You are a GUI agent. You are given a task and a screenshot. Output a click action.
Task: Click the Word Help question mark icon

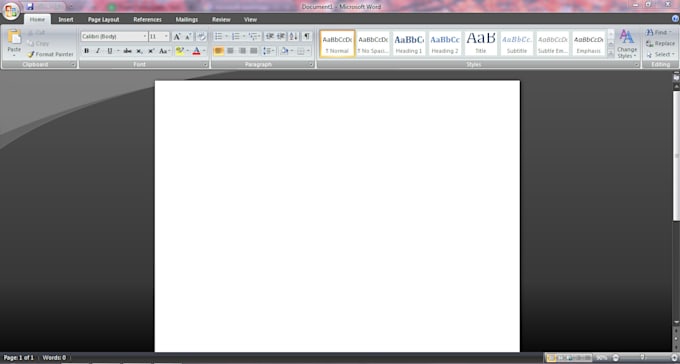click(x=675, y=19)
